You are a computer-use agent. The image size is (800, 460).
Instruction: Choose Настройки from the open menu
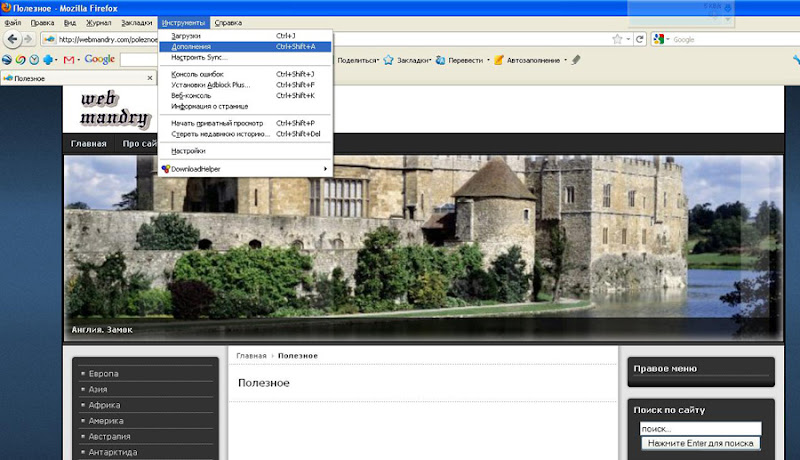pos(188,151)
